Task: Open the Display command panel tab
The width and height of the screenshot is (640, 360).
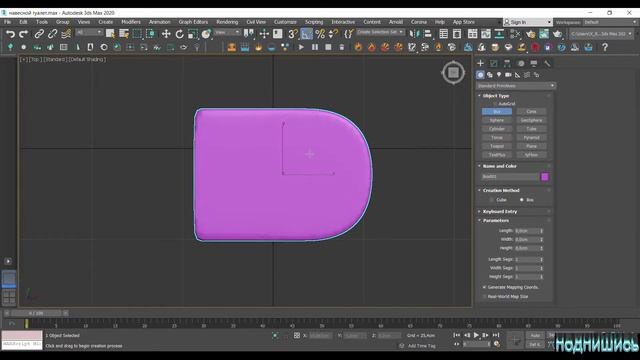Action: [x=534, y=63]
